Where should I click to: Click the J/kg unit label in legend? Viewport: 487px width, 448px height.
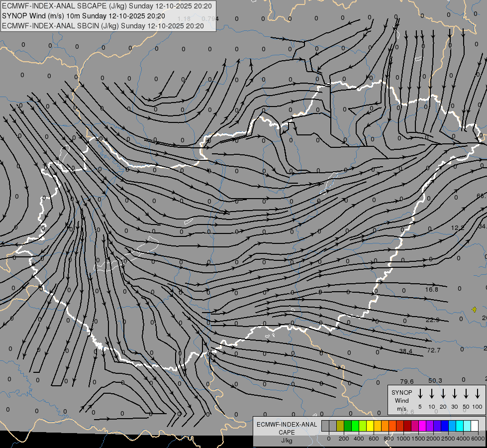287,441
